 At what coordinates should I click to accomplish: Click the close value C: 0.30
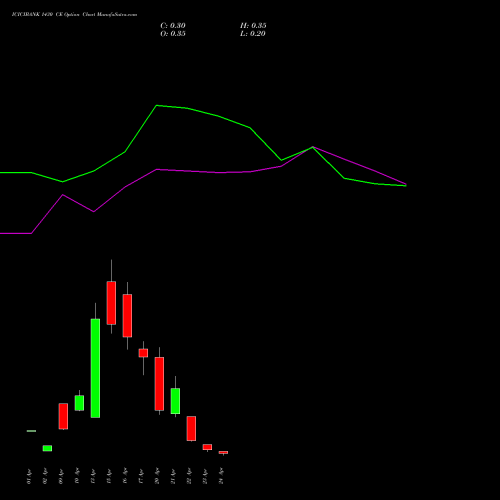[x=173, y=26]
